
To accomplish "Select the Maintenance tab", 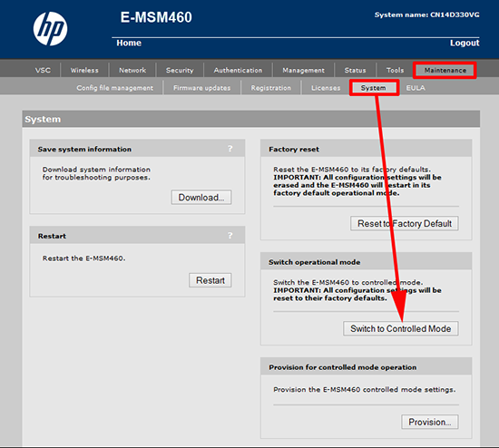I will (445, 70).
